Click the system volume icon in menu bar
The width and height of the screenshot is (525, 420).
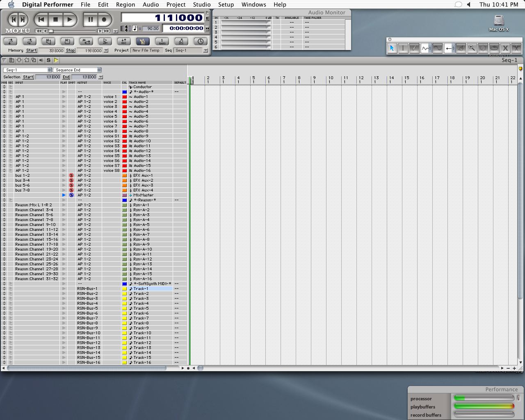coord(469,5)
